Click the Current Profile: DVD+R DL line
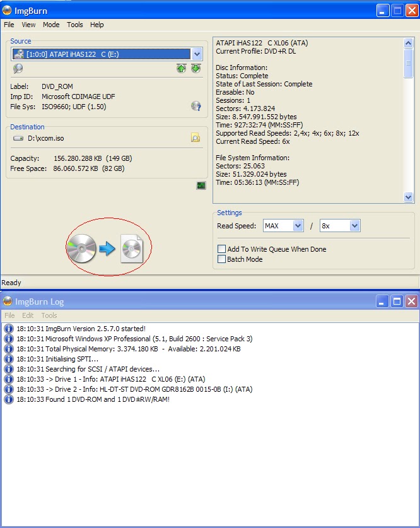 [256, 51]
